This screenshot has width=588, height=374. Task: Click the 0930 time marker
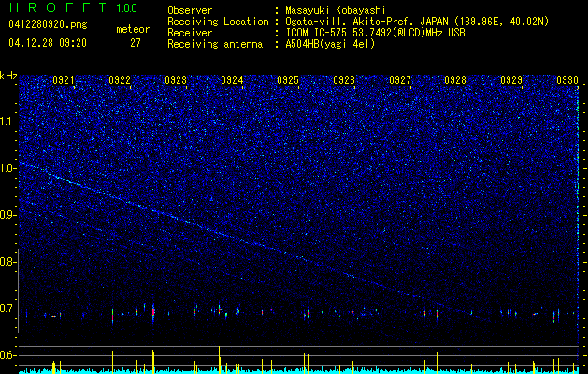(x=567, y=80)
